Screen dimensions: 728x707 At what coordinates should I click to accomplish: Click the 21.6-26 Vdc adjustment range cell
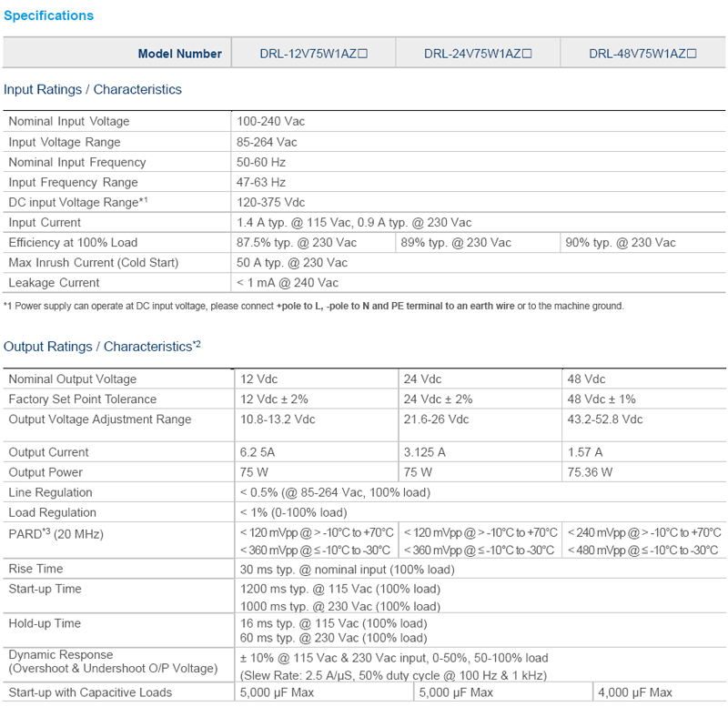(436, 419)
